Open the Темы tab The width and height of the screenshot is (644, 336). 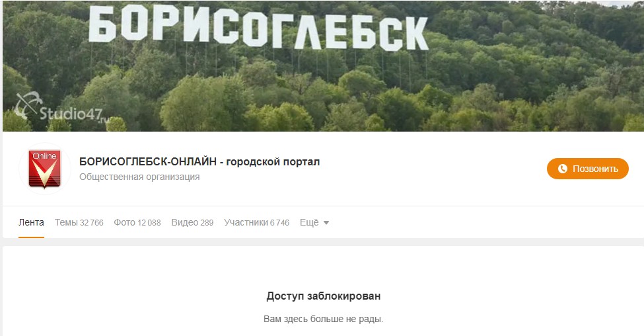pyautogui.click(x=79, y=222)
